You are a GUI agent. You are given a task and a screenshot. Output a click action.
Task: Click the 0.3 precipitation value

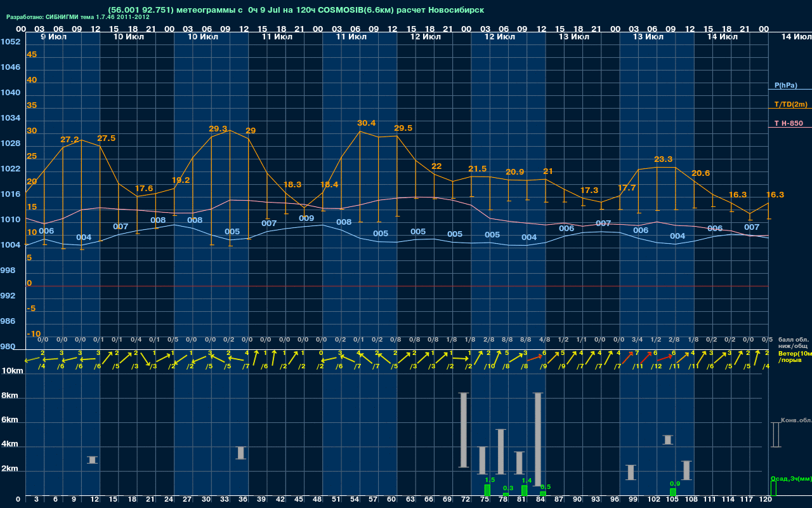(x=508, y=488)
